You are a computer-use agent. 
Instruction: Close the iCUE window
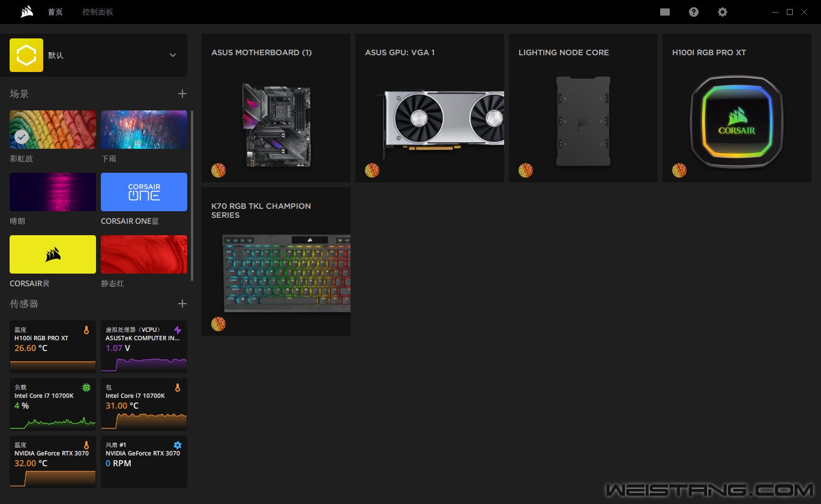point(804,12)
